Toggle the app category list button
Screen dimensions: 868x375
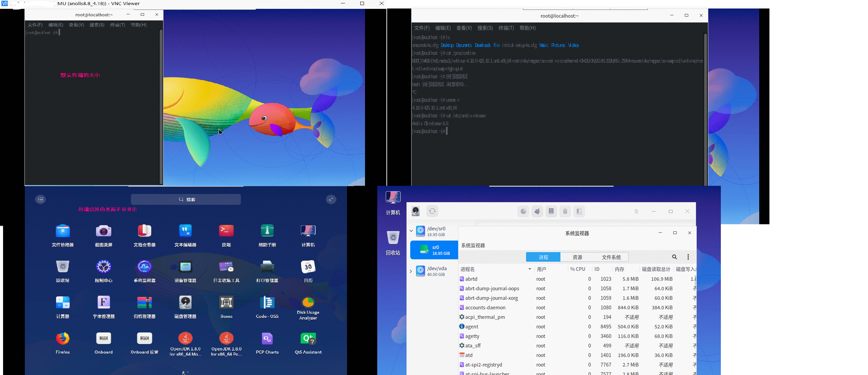pos(40,199)
